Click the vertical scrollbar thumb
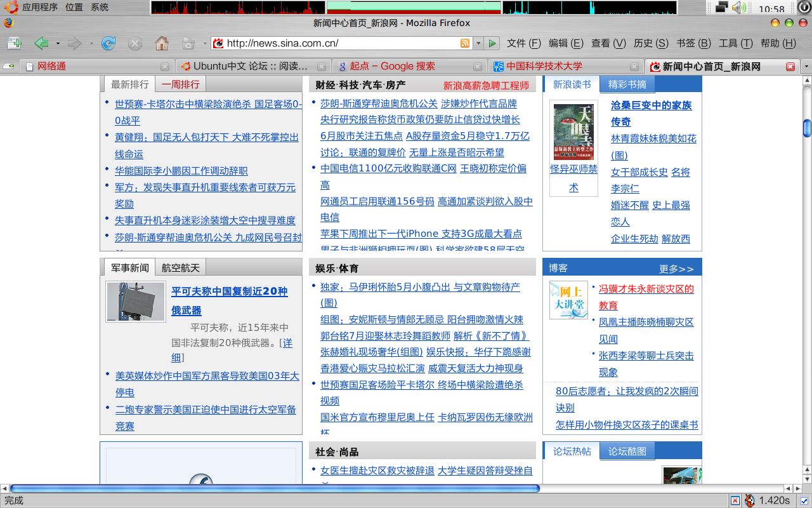 click(807, 128)
